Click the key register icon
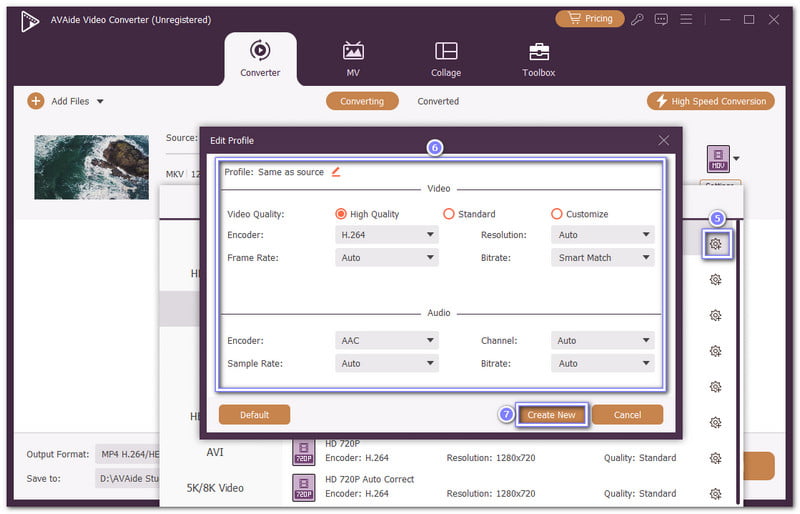 tap(637, 19)
